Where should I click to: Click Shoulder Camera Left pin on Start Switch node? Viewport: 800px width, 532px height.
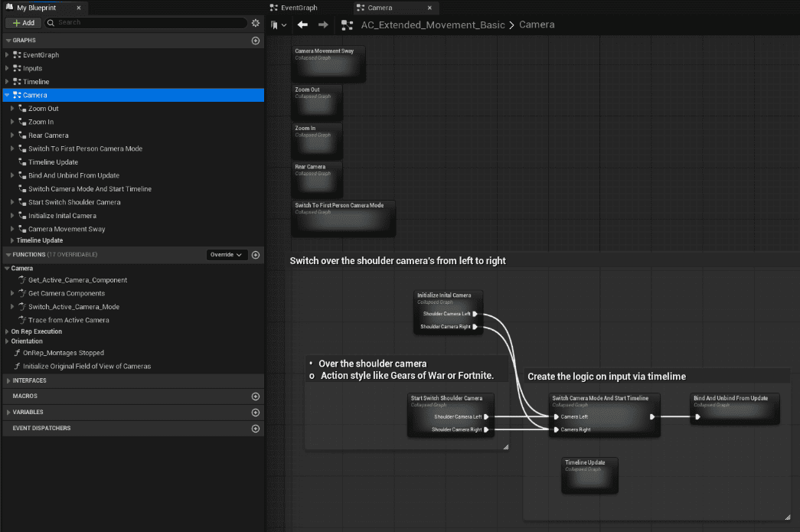point(486,416)
